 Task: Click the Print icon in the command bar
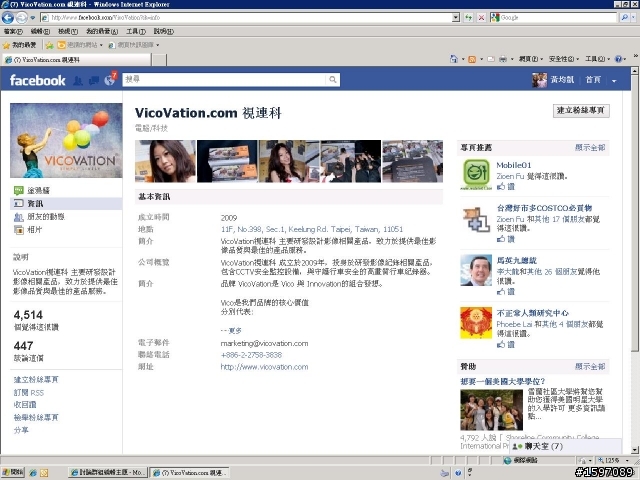(502, 60)
